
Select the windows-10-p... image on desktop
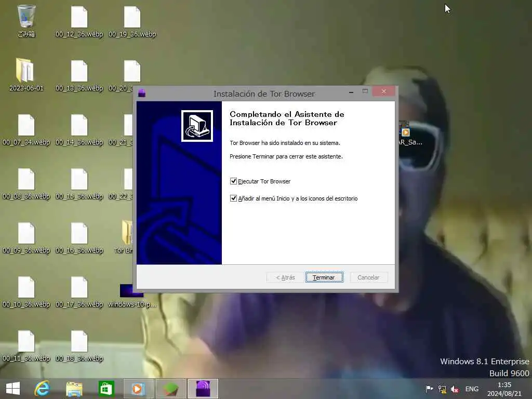132,296
